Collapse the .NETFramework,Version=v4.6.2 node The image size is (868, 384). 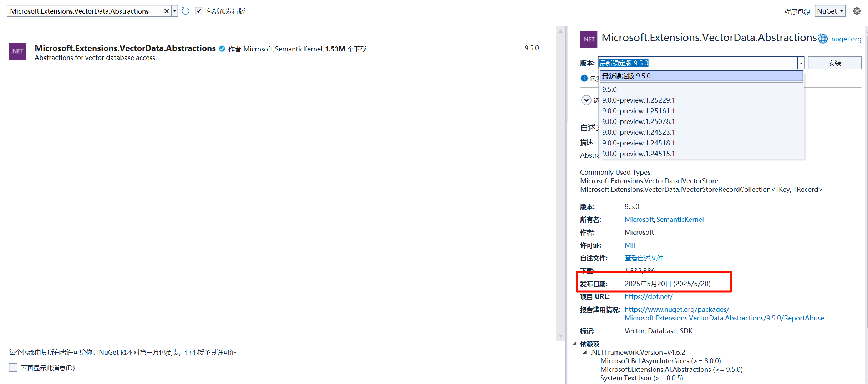(584, 352)
